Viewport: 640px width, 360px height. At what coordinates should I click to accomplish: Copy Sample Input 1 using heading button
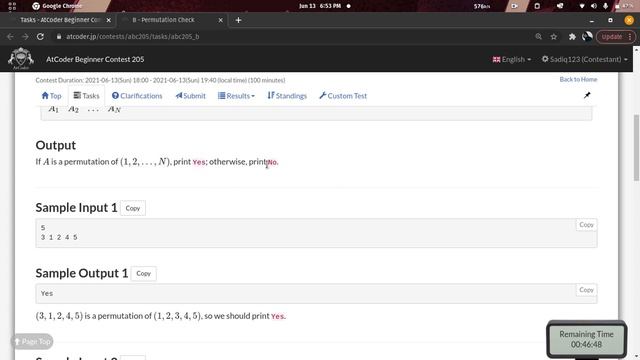coord(133,208)
